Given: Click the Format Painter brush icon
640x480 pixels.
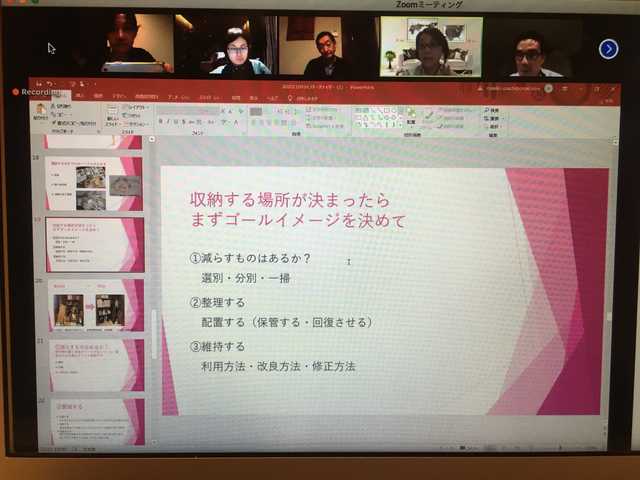Looking at the screenshot, I should click(x=54, y=123).
